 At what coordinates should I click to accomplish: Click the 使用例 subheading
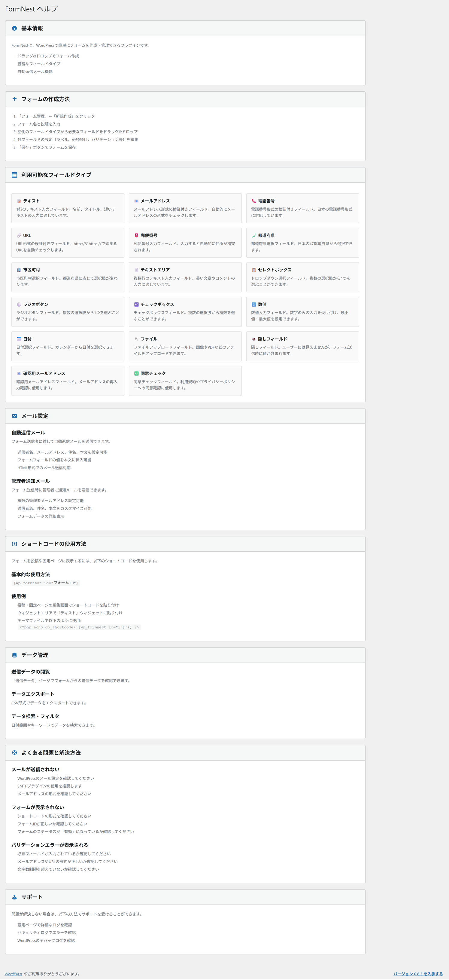click(19, 596)
